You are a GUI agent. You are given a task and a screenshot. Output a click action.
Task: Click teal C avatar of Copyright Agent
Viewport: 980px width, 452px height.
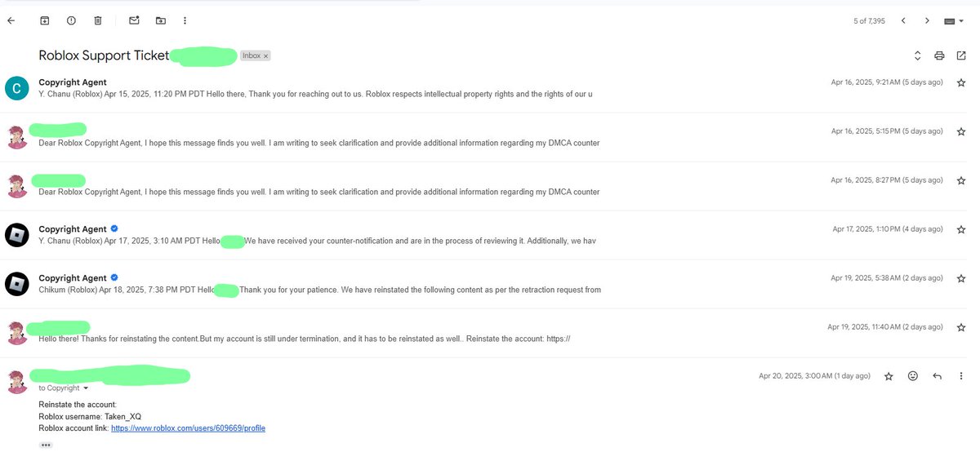click(16, 88)
